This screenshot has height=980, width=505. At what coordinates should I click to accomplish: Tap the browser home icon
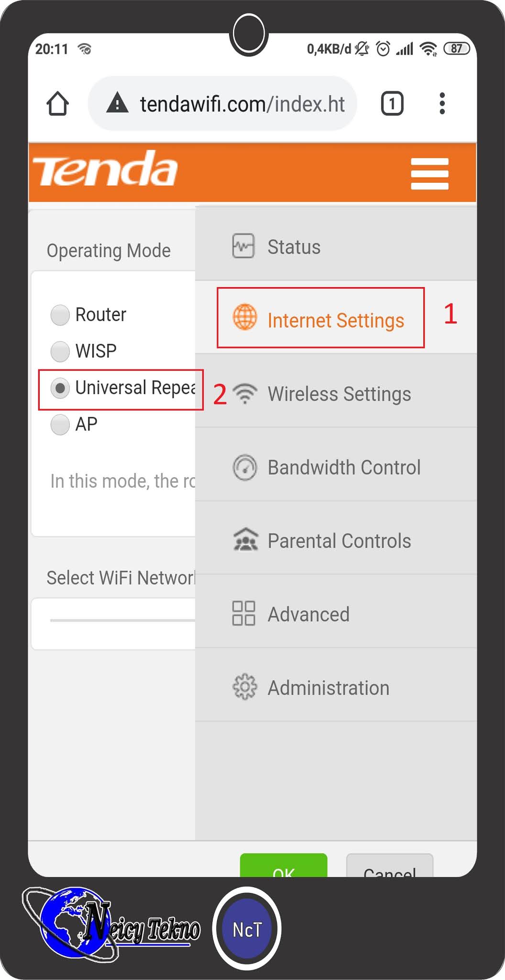tap(57, 103)
